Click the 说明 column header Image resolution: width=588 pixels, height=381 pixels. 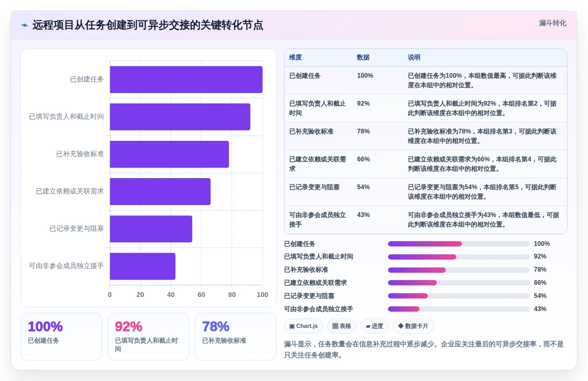[414, 57]
